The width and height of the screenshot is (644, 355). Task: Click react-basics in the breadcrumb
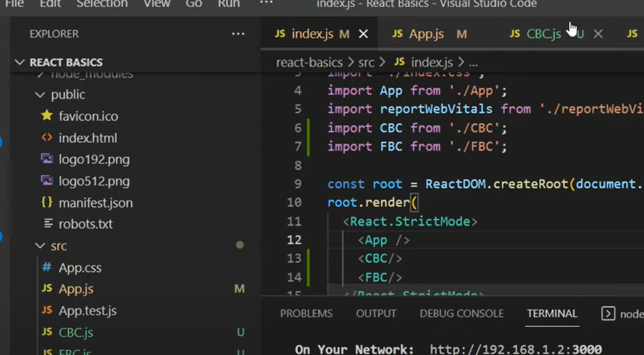click(x=309, y=62)
